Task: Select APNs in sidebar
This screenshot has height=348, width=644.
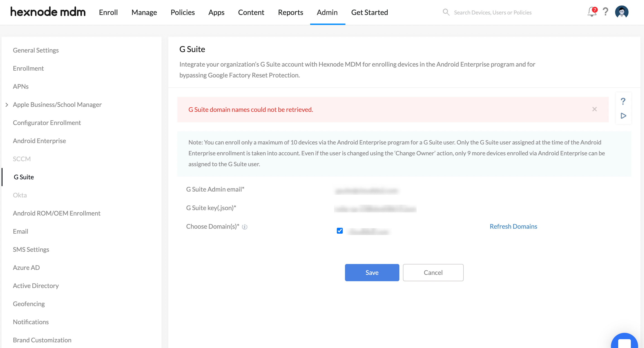Action: pos(21,86)
